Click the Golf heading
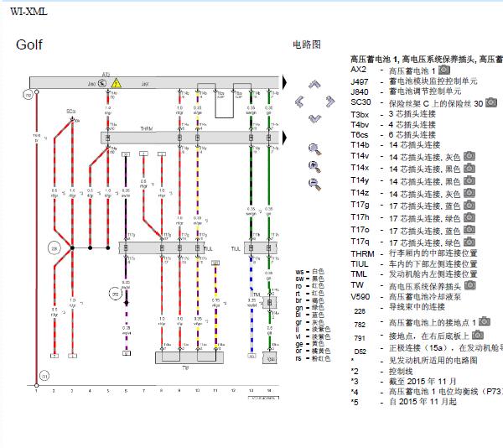 pyautogui.click(x=29, y=44)
